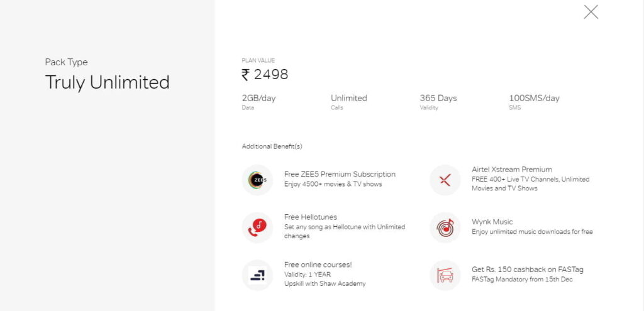
Task: Click the 365 Days validity detail
Action: pos(438,99)
